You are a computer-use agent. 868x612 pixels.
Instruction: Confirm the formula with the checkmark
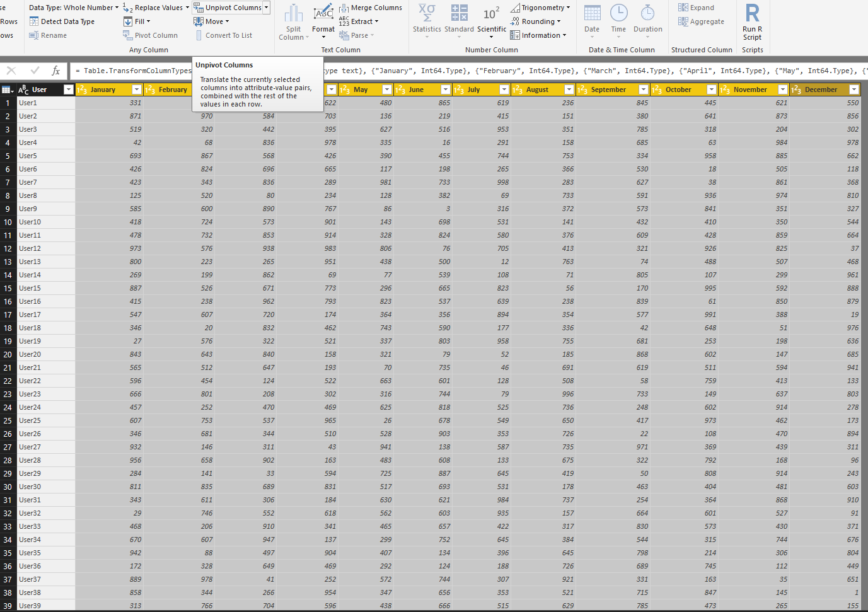pos(35,71)
